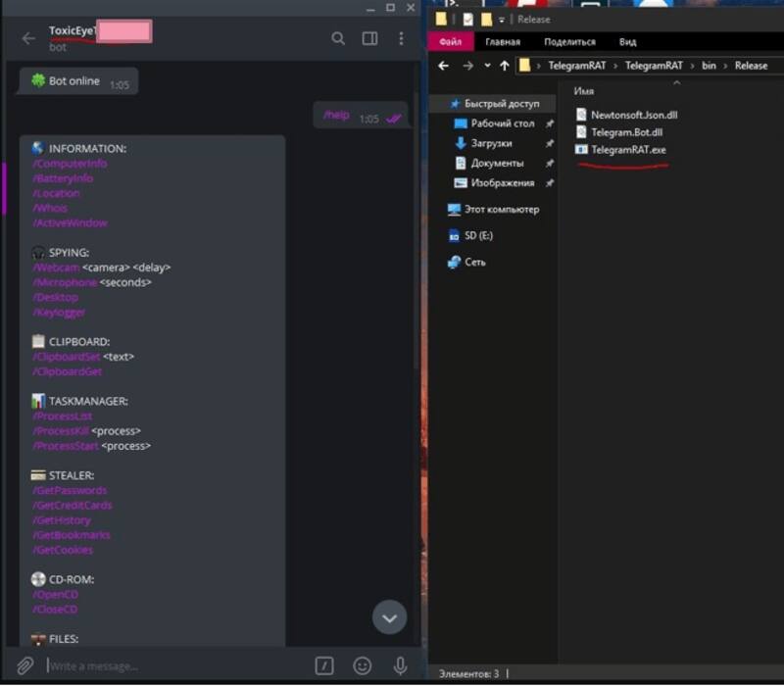The width and height of the screenshot is (784, 686).
Task: Switch to the Вид ribbon tab
Action: 627,42
